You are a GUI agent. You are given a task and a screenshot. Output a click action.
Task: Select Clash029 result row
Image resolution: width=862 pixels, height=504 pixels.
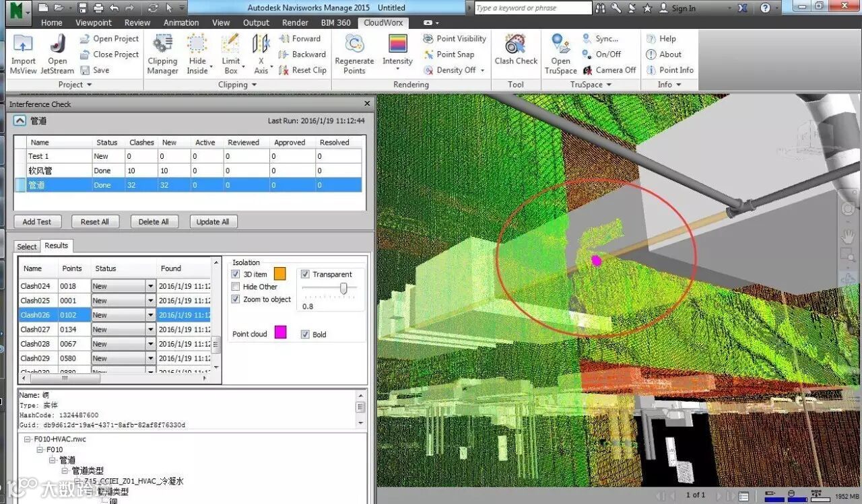(x=114, y=358)
